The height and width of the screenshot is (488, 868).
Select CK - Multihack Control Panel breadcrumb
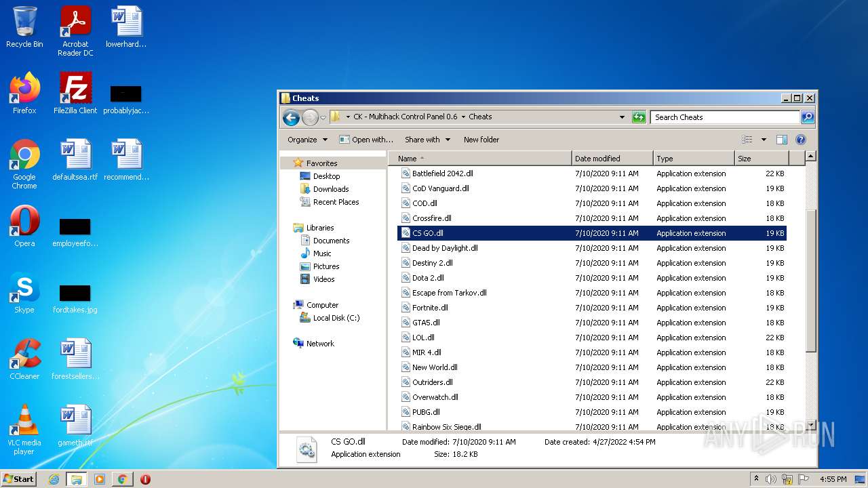(406, 117)
